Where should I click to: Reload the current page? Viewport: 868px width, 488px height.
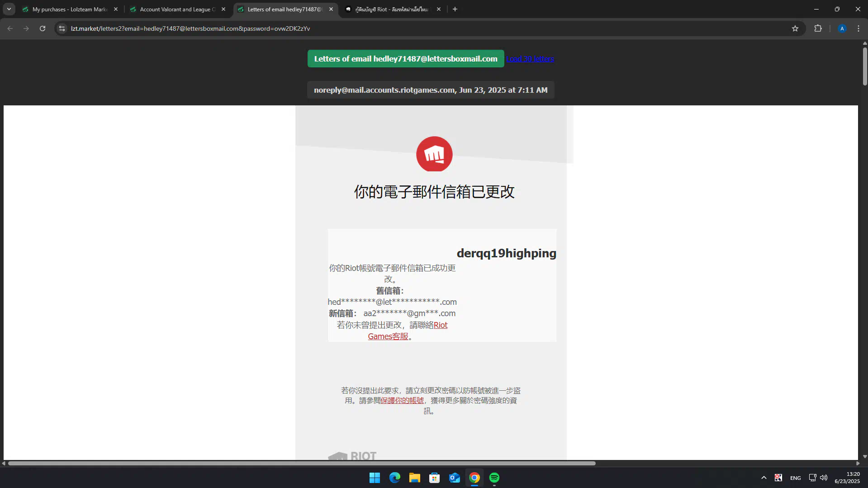coord(43,28)
